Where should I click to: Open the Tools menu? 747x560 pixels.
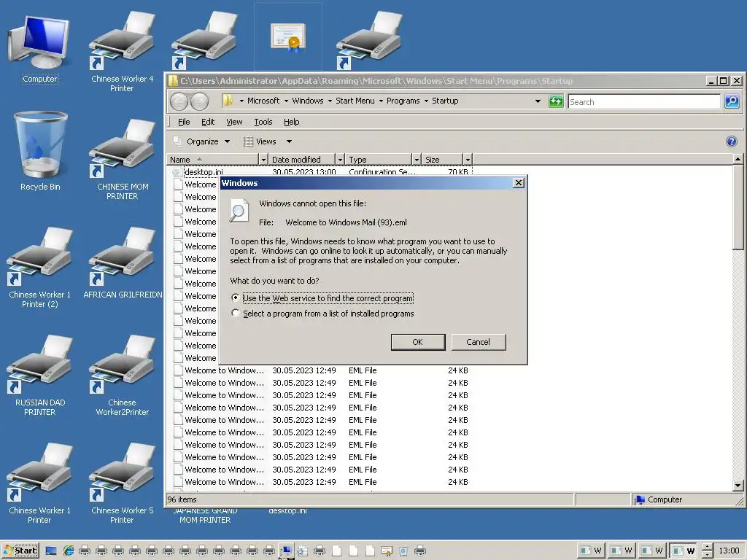tap(263, 122)
